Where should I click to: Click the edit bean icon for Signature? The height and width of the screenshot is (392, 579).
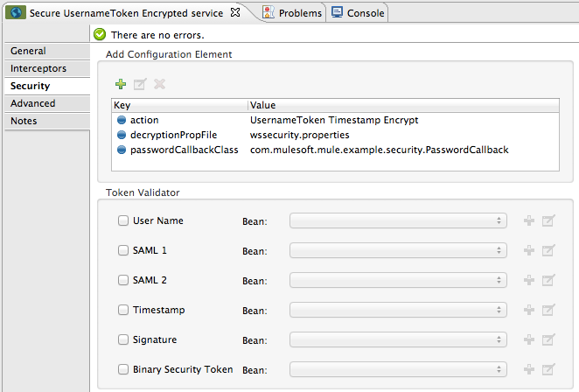[x=548, y=340]
